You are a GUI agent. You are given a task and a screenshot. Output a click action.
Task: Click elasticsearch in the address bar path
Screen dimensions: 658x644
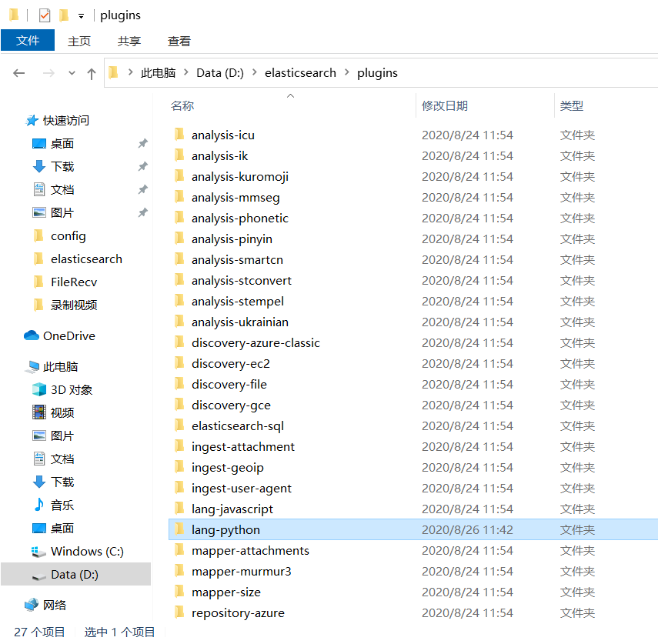(x=300, y=72)
